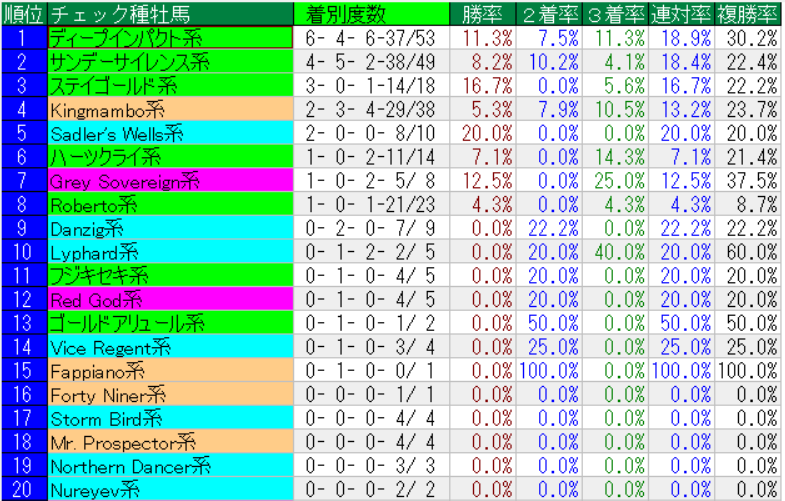Click the 3着率 column header
The image size is (785, 501).
click(x=615, y=13)
